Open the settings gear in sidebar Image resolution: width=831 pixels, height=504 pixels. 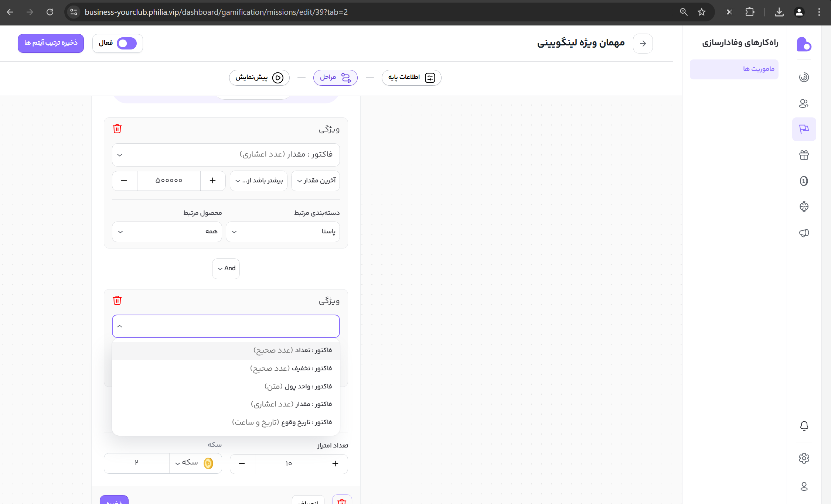click(x=804, y=458)
